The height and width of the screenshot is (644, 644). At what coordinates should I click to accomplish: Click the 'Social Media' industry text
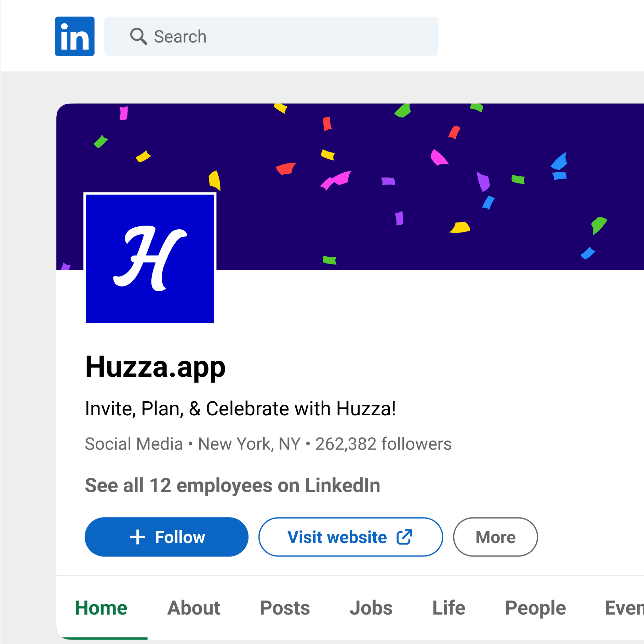[134, 444]
